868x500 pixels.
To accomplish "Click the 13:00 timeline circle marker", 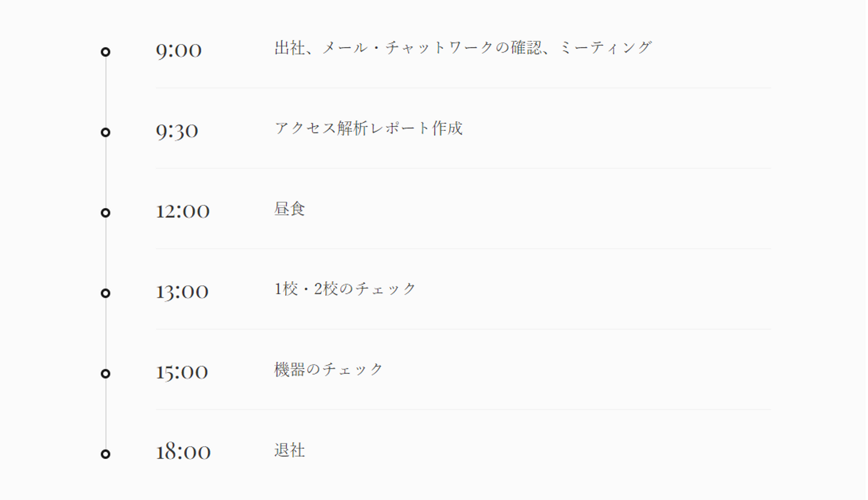I will (x=105, y=293).
